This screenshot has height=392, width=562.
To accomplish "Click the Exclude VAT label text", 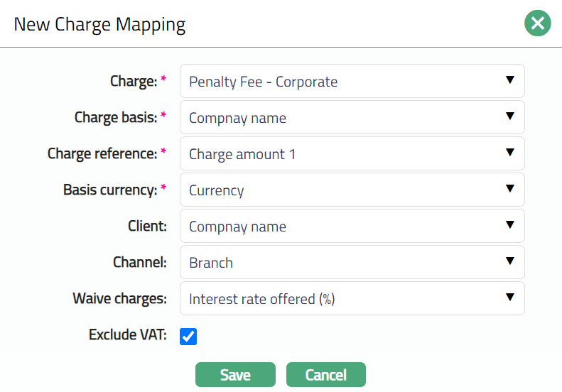I will [128, 334].
